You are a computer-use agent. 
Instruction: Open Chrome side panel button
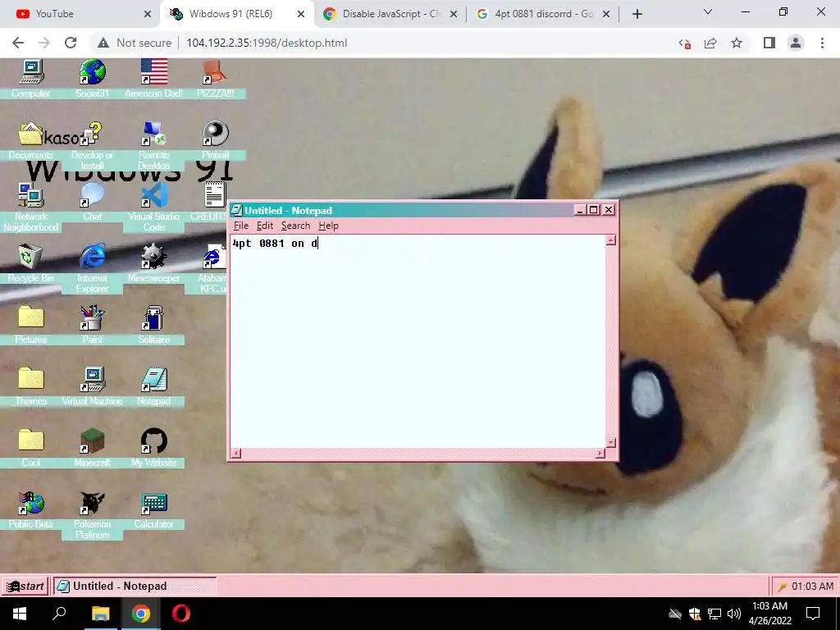pyautogui.click(x=769, y=43)
